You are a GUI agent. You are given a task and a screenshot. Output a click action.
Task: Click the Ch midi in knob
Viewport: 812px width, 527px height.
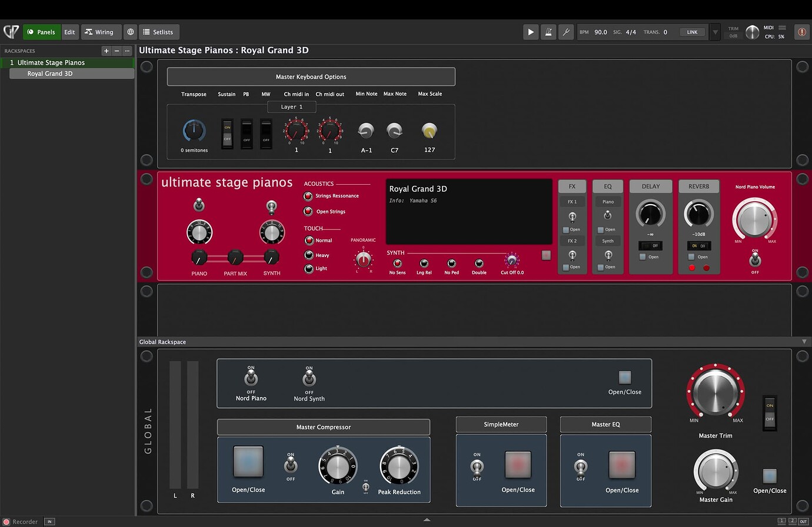296,131
